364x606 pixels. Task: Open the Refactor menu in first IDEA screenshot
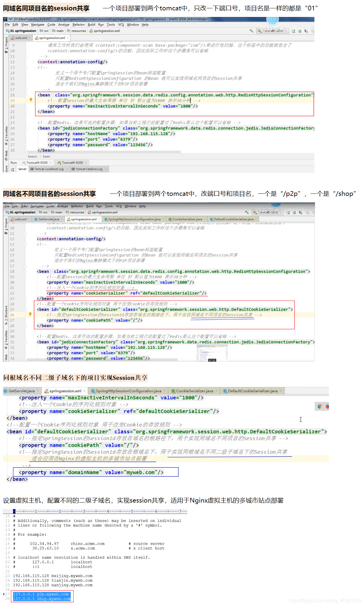[x=78, y=25]
